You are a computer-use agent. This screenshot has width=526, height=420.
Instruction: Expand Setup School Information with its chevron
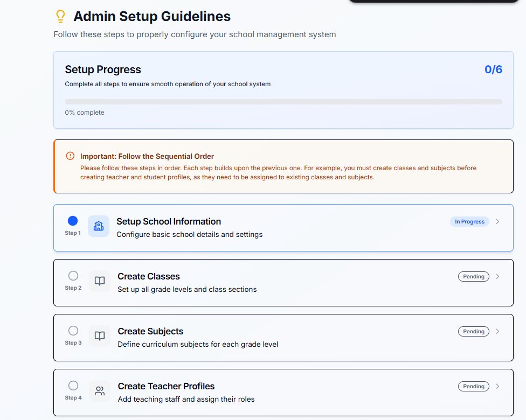[x=497, y=221]
